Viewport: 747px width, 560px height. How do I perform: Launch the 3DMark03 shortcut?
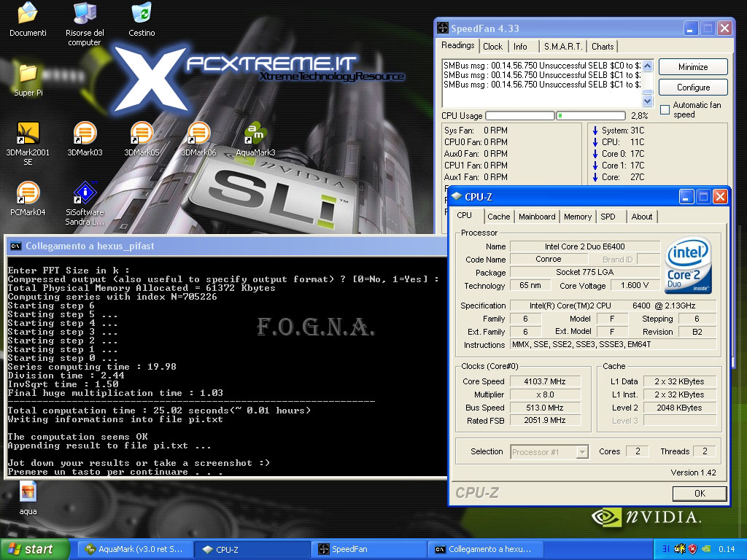tap(85, 139)
